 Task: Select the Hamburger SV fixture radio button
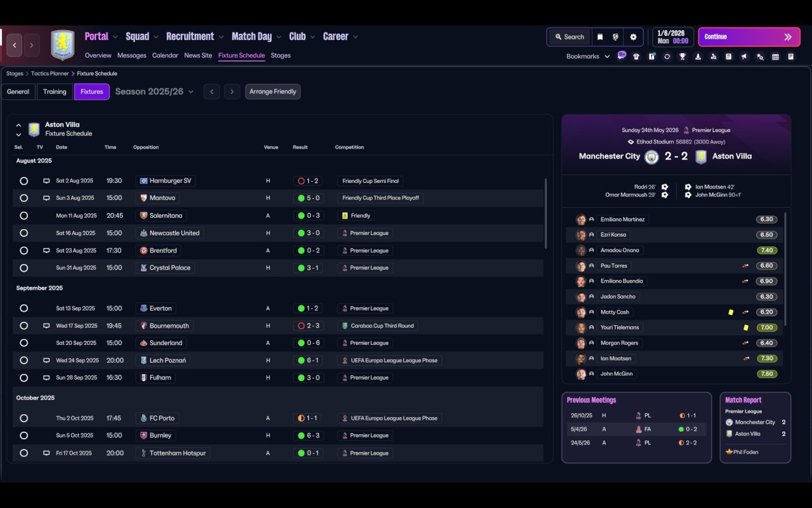23,181
